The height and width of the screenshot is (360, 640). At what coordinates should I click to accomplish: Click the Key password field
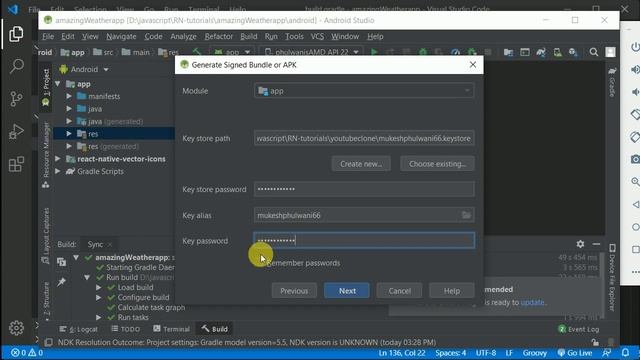pos(364,240)
